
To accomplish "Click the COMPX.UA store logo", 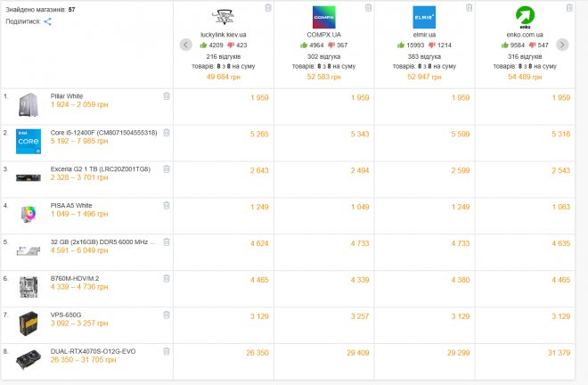I will click(x=324, y=17).
